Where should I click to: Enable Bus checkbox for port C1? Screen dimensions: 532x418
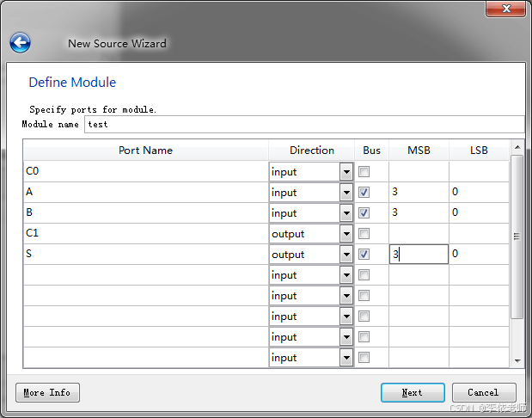[x=364, y=234]
